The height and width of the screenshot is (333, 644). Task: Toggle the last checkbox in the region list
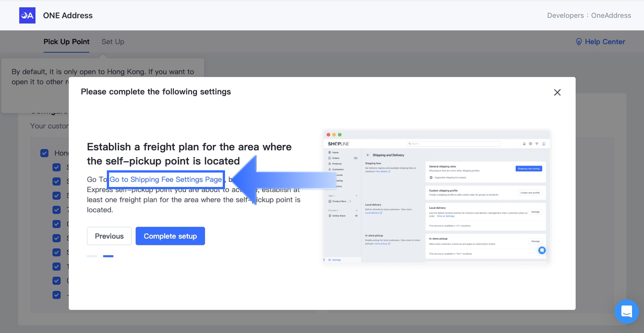[57, 295]
